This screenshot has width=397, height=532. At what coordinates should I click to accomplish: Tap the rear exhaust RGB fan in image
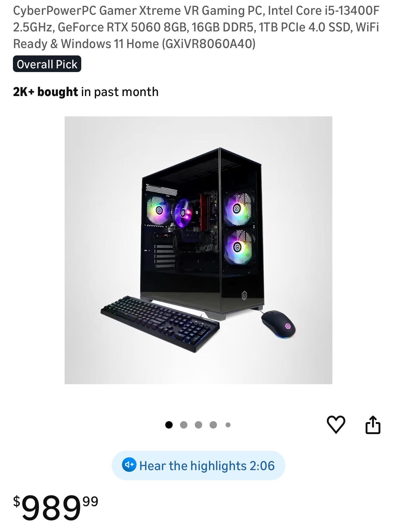(158, 211)
